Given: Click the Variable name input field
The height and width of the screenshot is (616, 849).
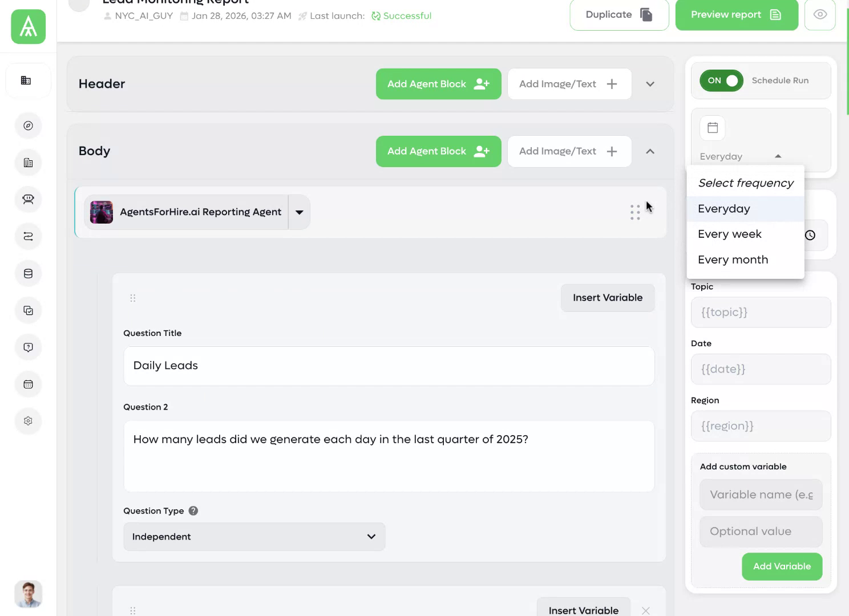Looking at the screenshot, I should point(761,495).
